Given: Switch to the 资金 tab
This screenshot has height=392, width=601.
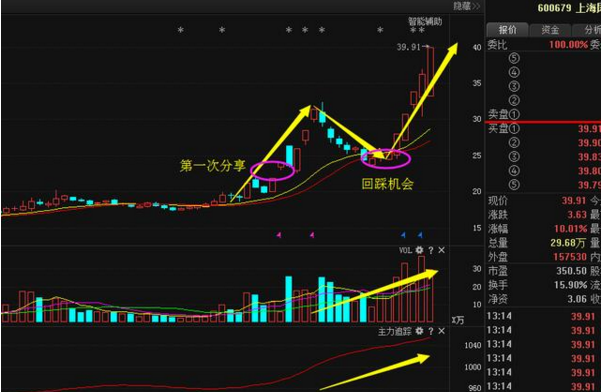Looking at the screenshot, I should point(550,30).
